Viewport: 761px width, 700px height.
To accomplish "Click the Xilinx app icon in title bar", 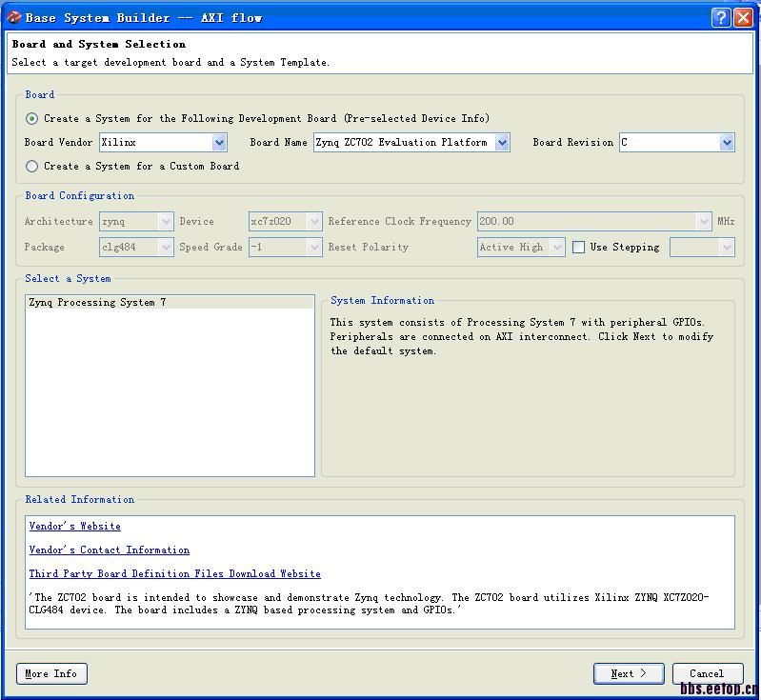I will pyautogui.click(x=13, y=17).
